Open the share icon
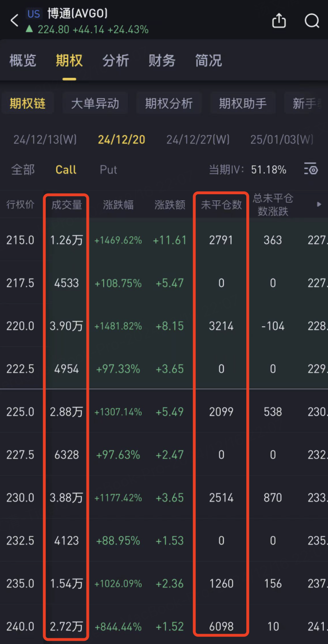Screen dimensions: 328x644 coord(279,20)
